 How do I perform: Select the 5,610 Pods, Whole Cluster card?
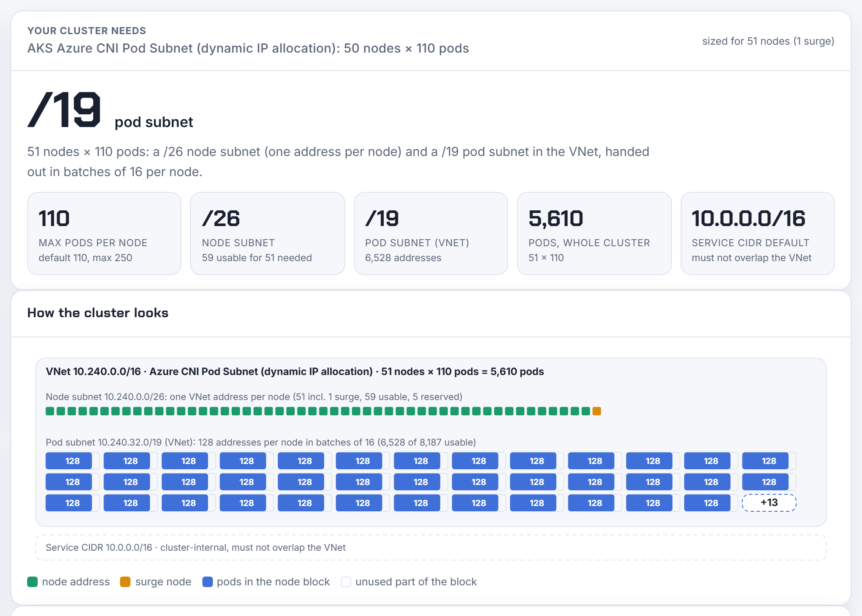pyautogui.click(x=594, y=234)
